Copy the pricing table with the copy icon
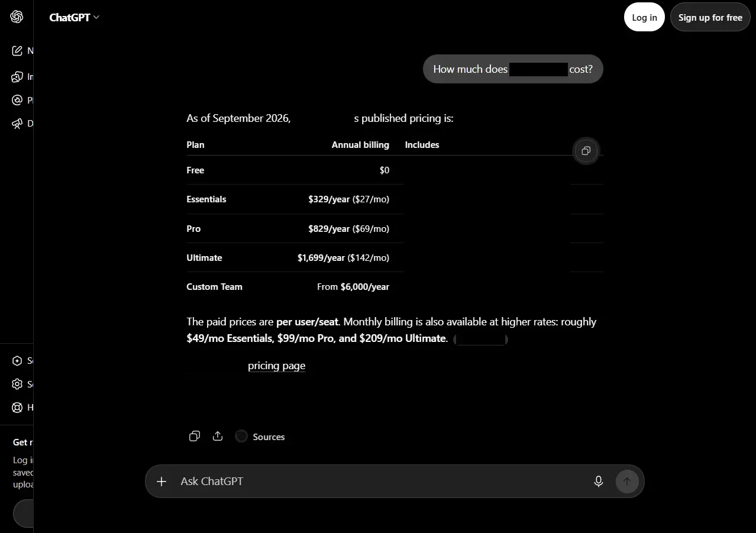 click(x=586, y=151)
